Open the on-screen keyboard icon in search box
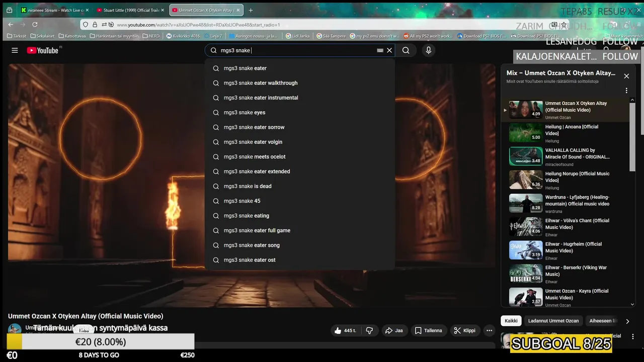Image resolution: width=644 pixels, height=362 pixels. click(380, 50)
